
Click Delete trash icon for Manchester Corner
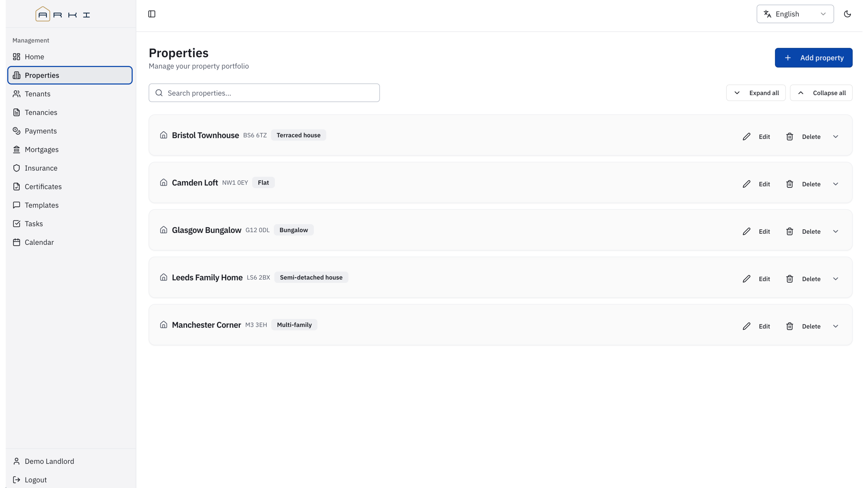point(790,326)
